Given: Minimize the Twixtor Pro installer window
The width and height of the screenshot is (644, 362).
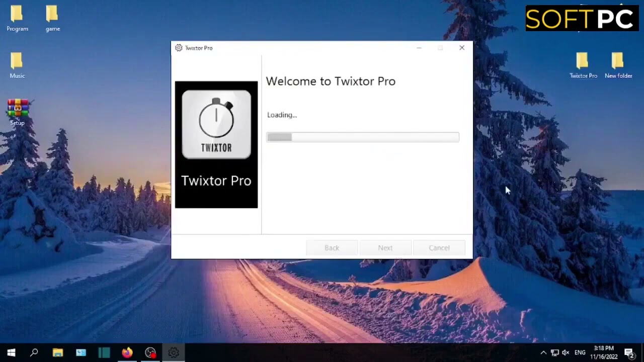Looking at the screenshot, I should (419, 48).
